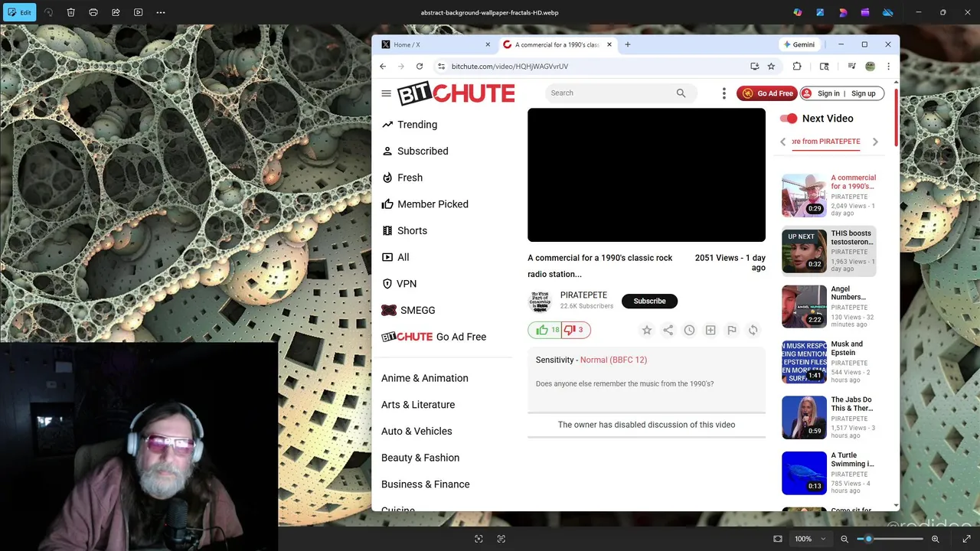The image size is (980, 551).
Task: Share the image from Photos toolbar
Action: 116,12
